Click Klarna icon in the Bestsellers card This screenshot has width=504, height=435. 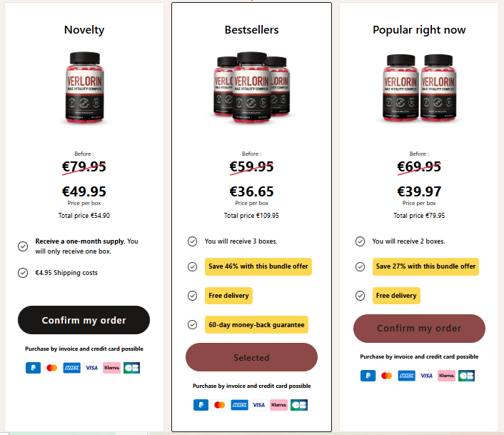[x=279, y=405]
